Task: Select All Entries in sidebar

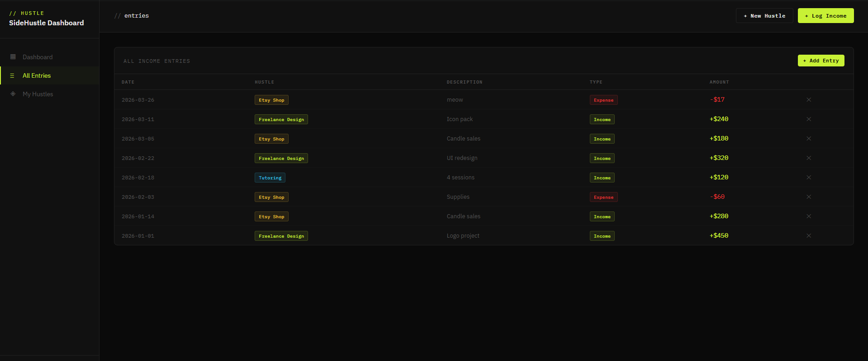Action: click(x=49, y=75)
